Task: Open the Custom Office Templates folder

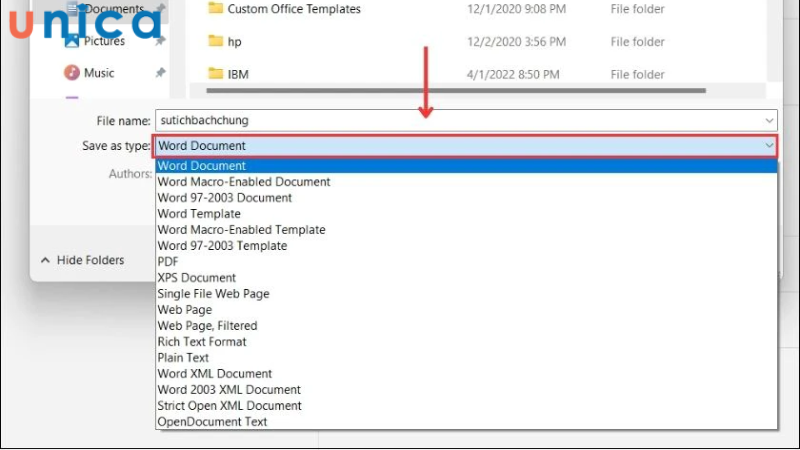Action: tap(294, 9)
